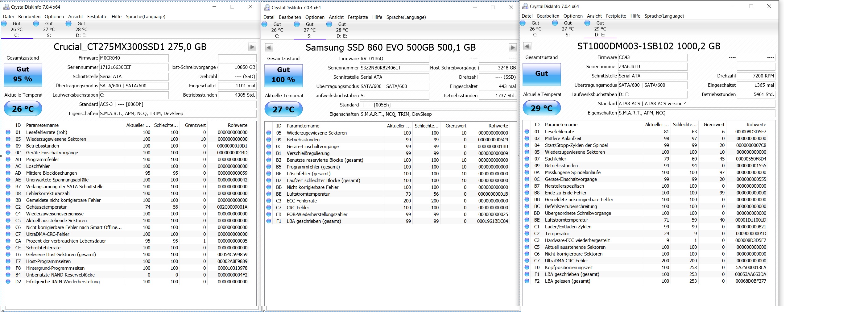Click Rohwerte column header in Samsung window

pos(489,126)
